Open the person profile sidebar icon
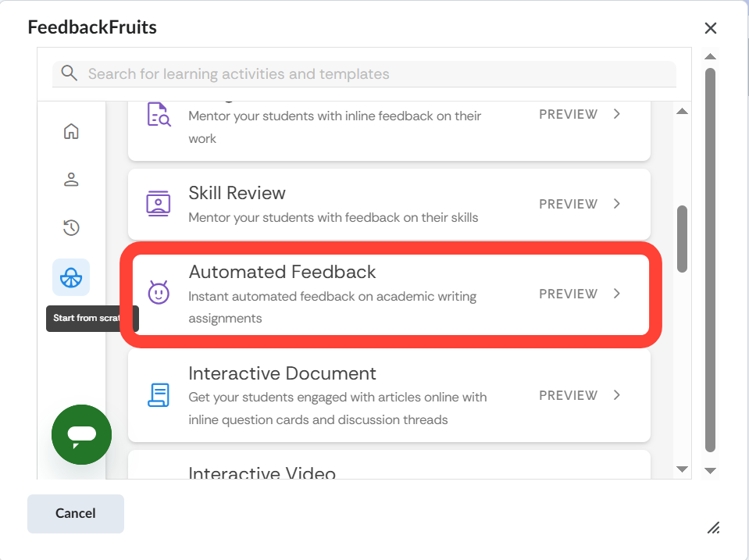749x560 pixels. click(x=71, y=180)
